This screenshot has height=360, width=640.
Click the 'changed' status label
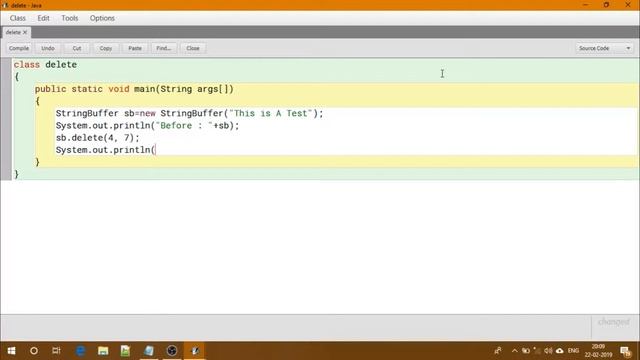tap(613, 322)
